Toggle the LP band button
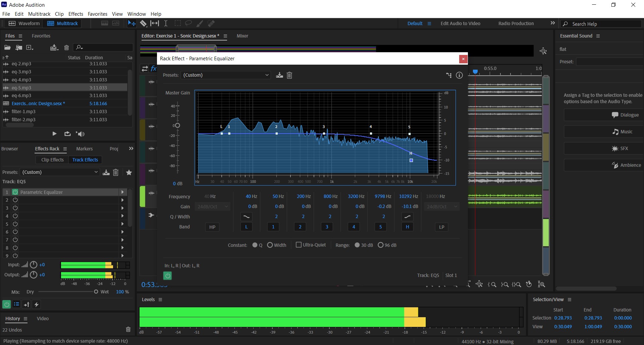644x345 pixels. coord(442,227)
